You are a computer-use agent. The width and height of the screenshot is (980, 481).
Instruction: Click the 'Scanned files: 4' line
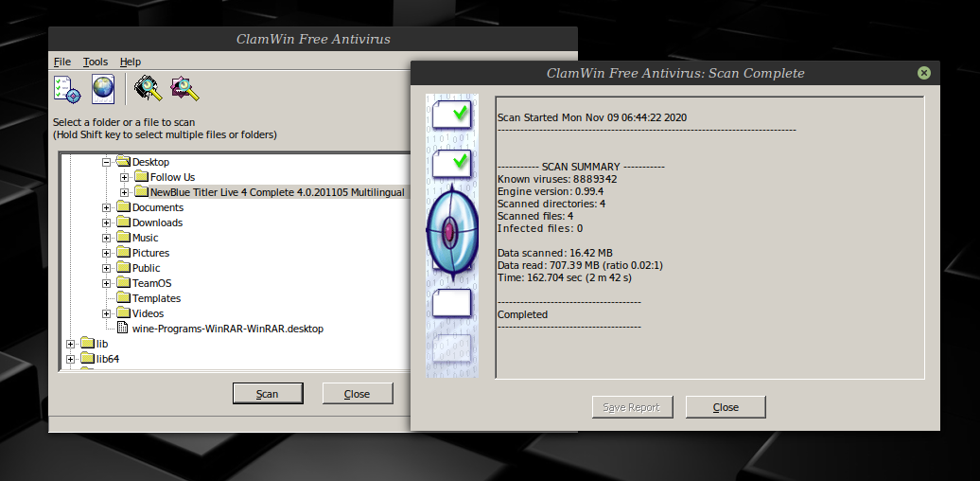pos(535,216)
